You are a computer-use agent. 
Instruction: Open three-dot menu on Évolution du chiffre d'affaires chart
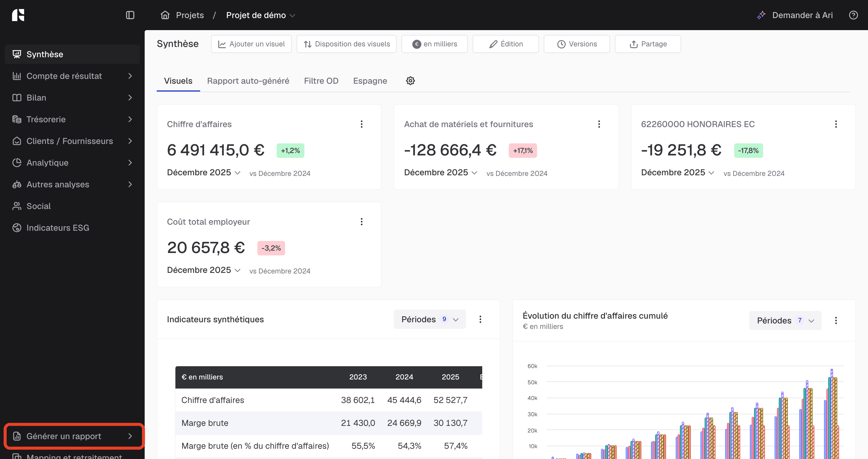[836, 320]
